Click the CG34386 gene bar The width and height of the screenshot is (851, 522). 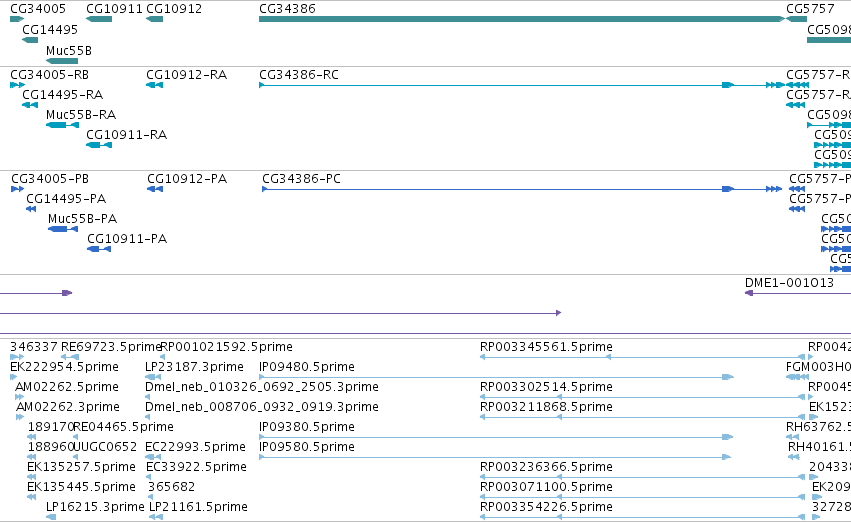[x=522, y=19]
